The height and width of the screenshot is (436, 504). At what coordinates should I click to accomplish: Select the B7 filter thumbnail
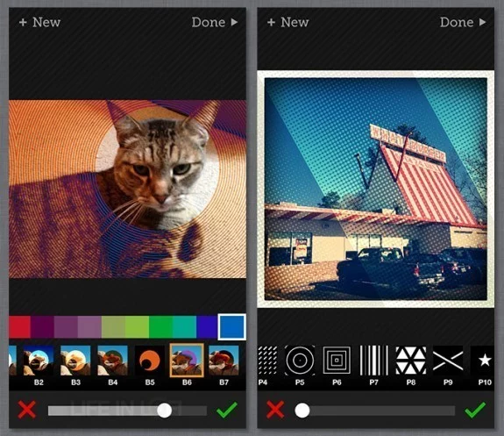[224, 361]
